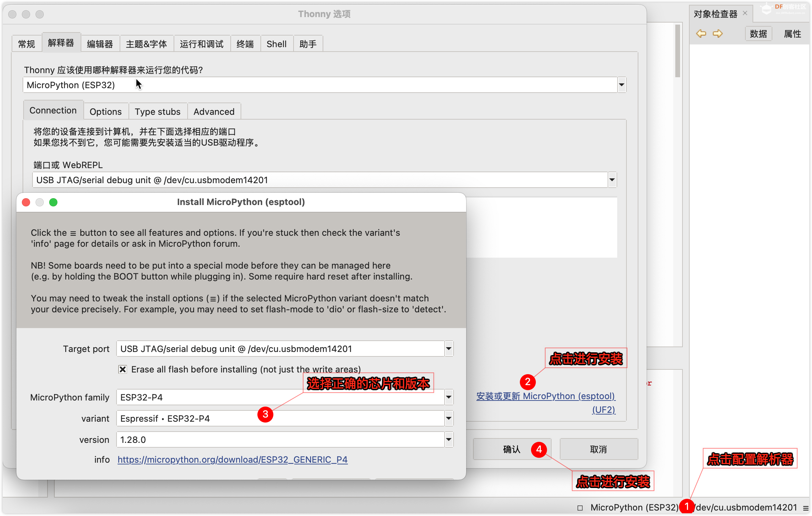Switch to the Shell tab

click(276, 43)
